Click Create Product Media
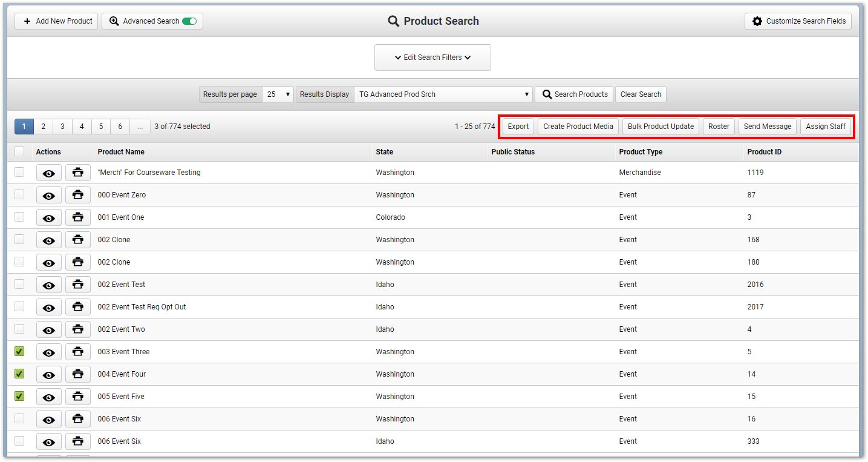868x462 pixels. (x=578, y=127)
